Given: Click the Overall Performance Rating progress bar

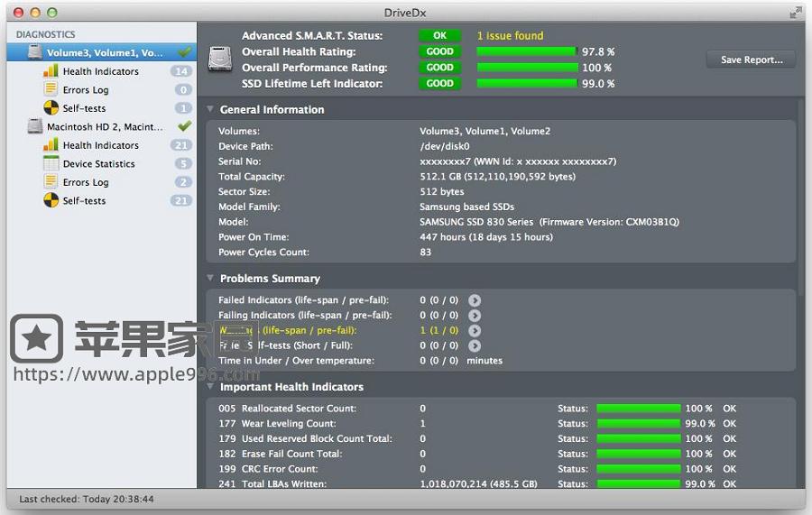Looking at the screenshot, I should (x=527, y=68).
